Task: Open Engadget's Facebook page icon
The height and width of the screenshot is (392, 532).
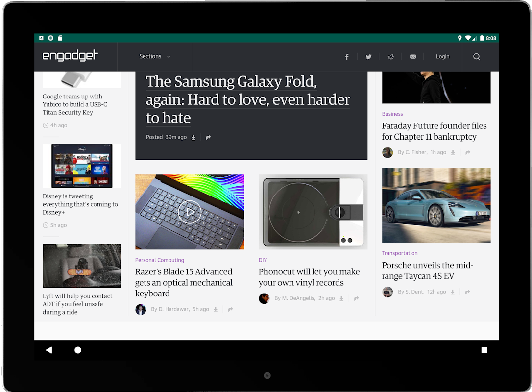Action: tap(347, 57)
